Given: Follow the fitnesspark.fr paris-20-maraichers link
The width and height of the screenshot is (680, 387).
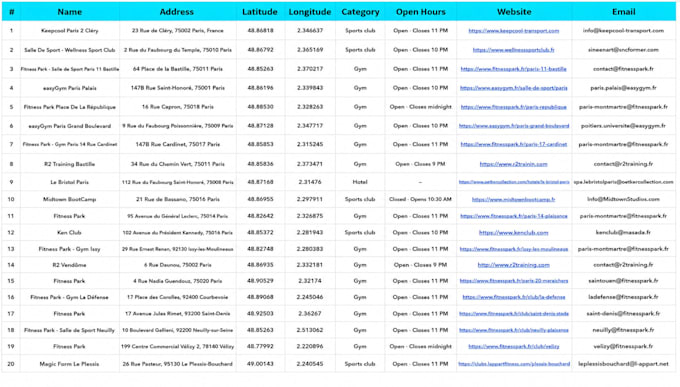Looking at the screenshot, I should pos(513,281).
